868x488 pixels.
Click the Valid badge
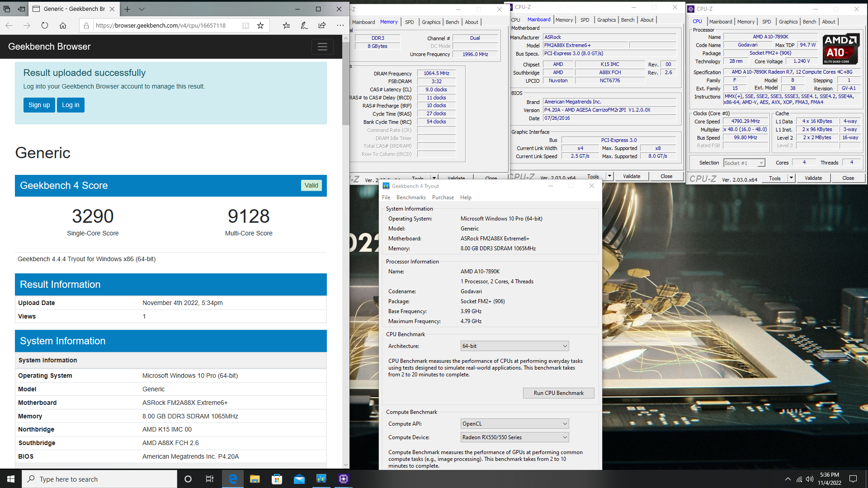(x=311, y=185)
